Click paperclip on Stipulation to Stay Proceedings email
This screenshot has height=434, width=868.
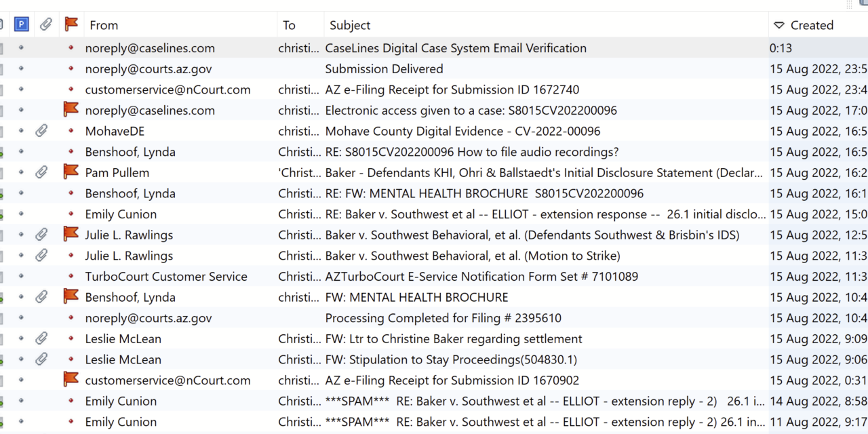coord(42,359)
